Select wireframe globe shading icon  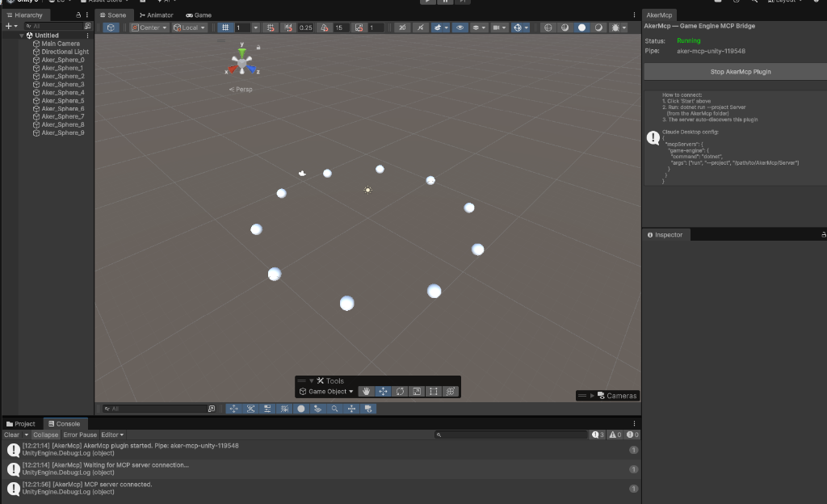548,27
